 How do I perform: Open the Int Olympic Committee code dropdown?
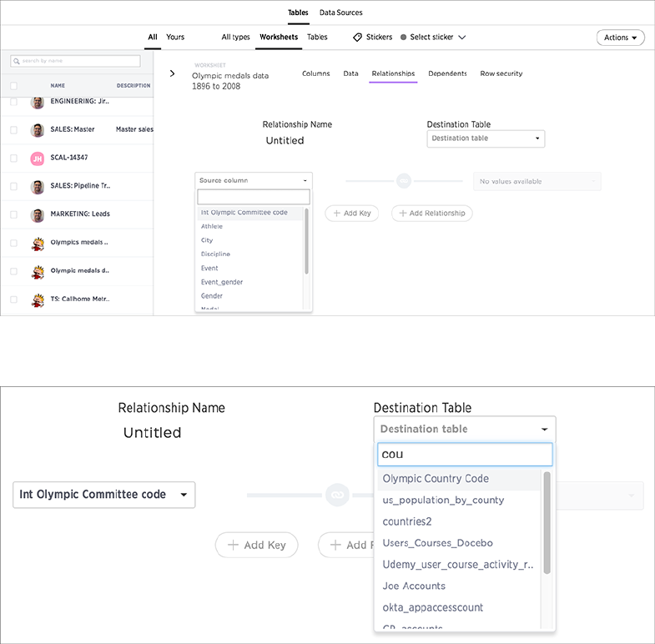click(103, 495)
